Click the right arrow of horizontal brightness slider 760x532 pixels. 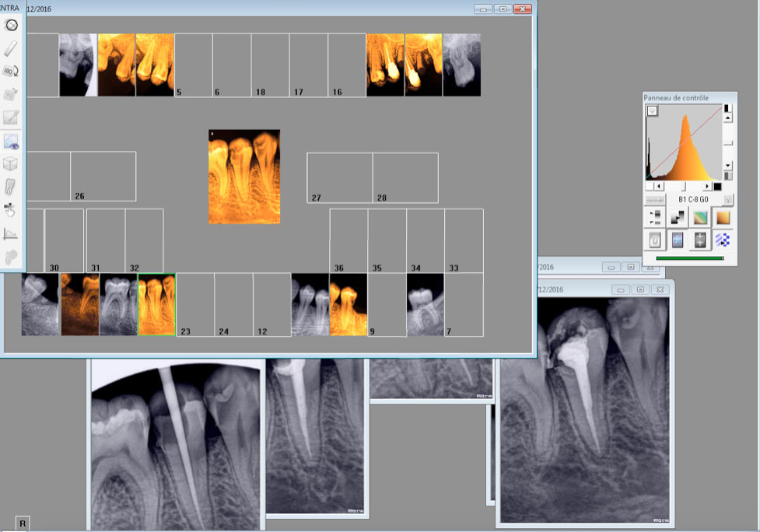[708, 187]
